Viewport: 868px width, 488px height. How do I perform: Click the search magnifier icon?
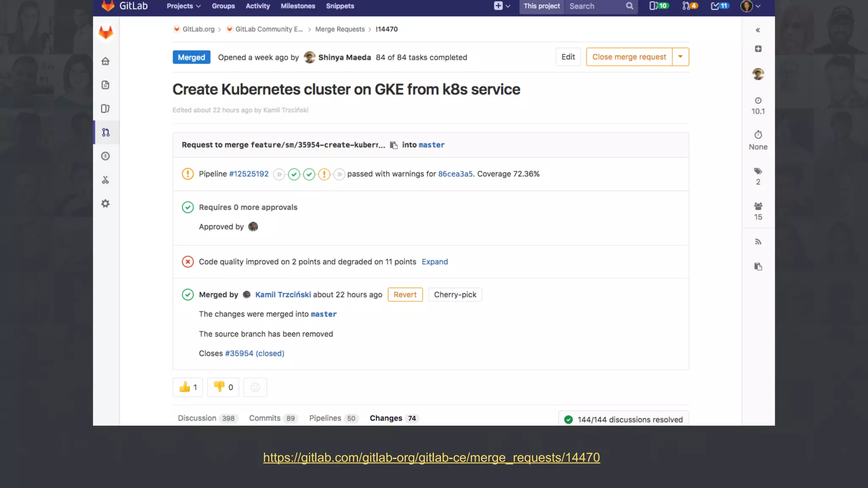(629, 6)
